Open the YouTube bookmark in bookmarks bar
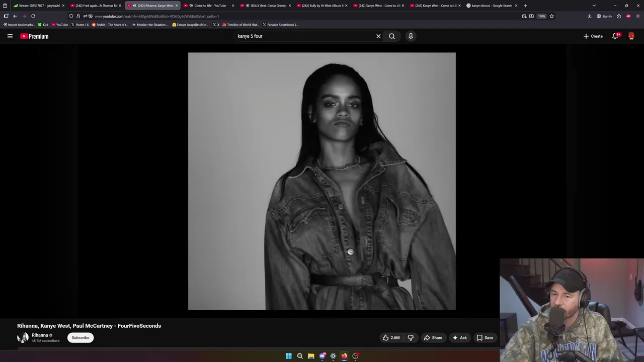Viewport: 644px width, 362px height. (60, 25)
